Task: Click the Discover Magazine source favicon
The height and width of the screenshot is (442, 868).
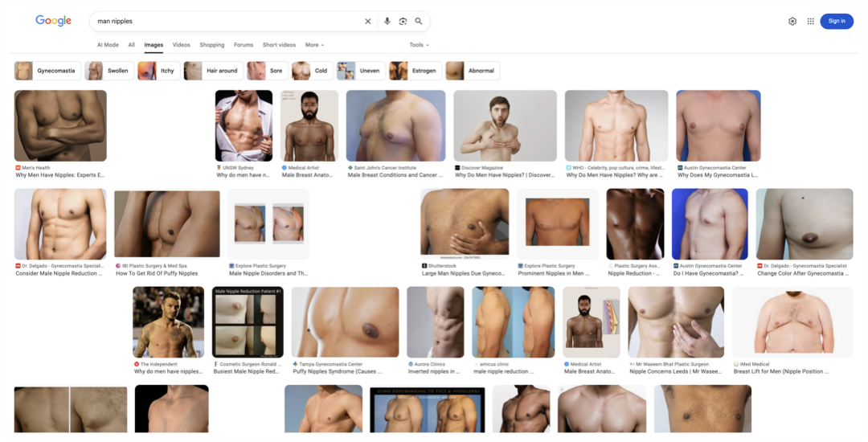Action: (x=457, y=168)
